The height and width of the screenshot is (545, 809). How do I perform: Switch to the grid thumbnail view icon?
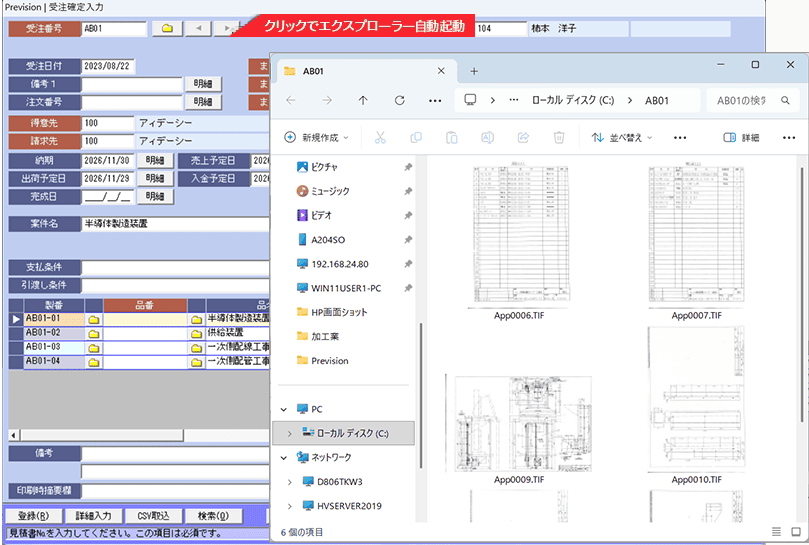796,531
